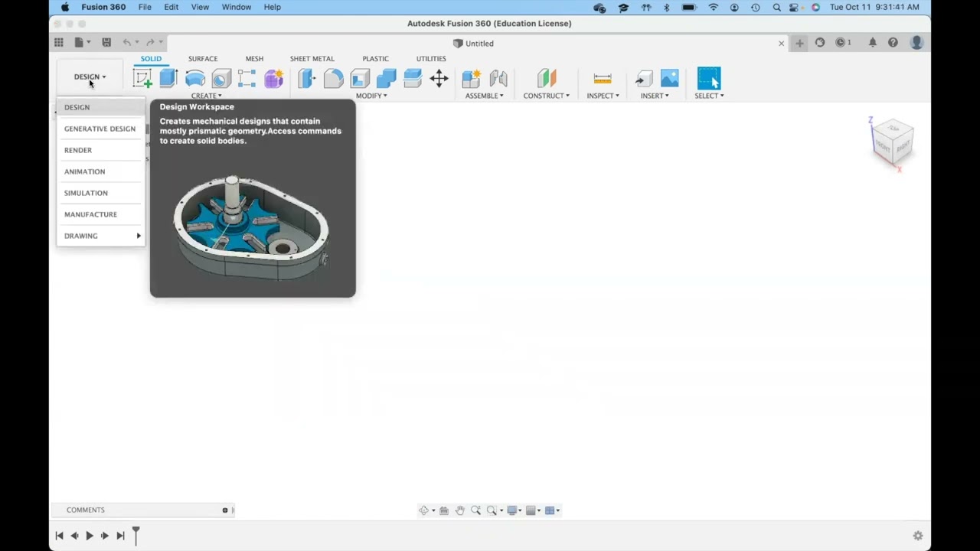Open the Help question mark icon
980x551 pixels.
click(893, 43)
